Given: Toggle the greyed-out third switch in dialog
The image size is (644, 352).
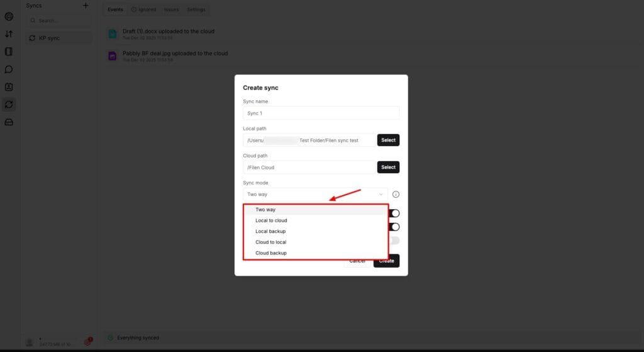Looking at the screenshot, I should coord(394,240).
